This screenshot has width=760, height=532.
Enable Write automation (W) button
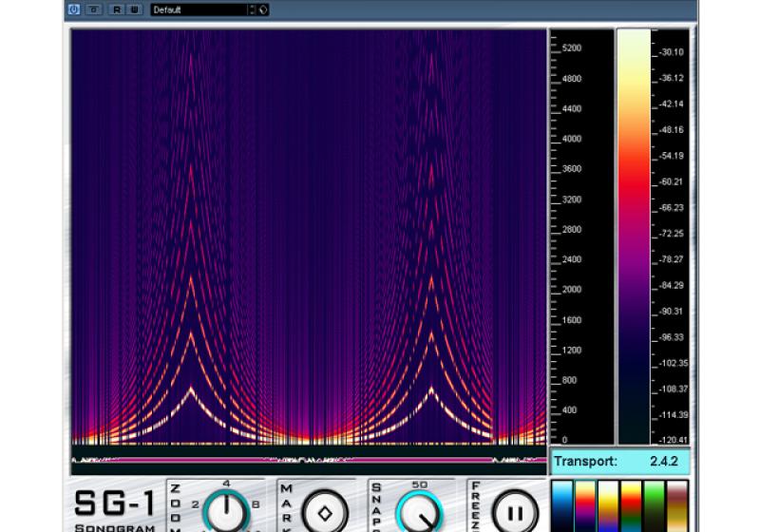pos(135,9)
